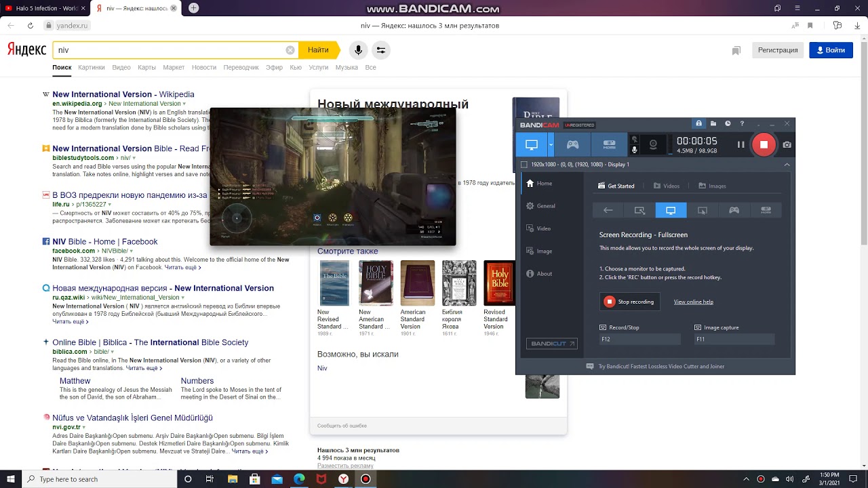Start voice search with the microphone icon

(358, 50)
